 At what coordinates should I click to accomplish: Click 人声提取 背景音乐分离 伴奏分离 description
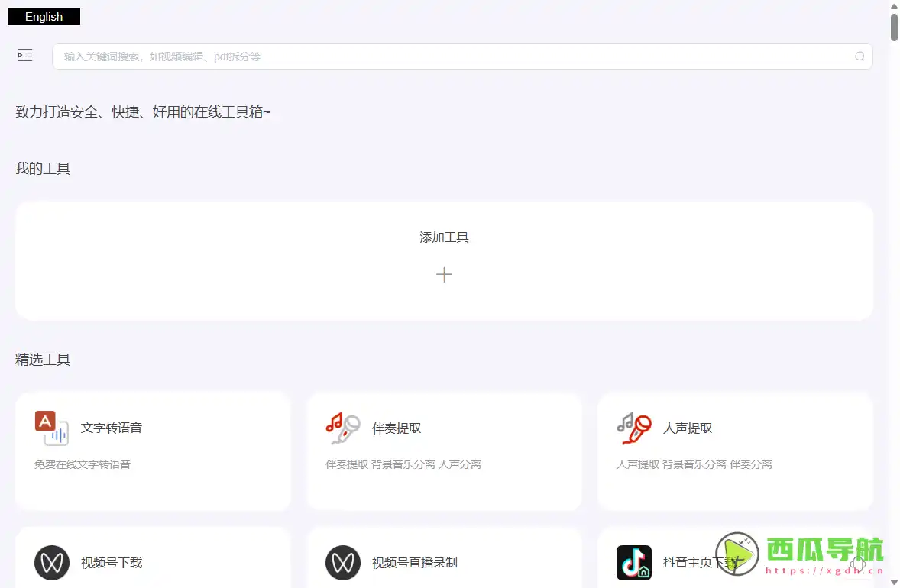click(x=694, y=464)
